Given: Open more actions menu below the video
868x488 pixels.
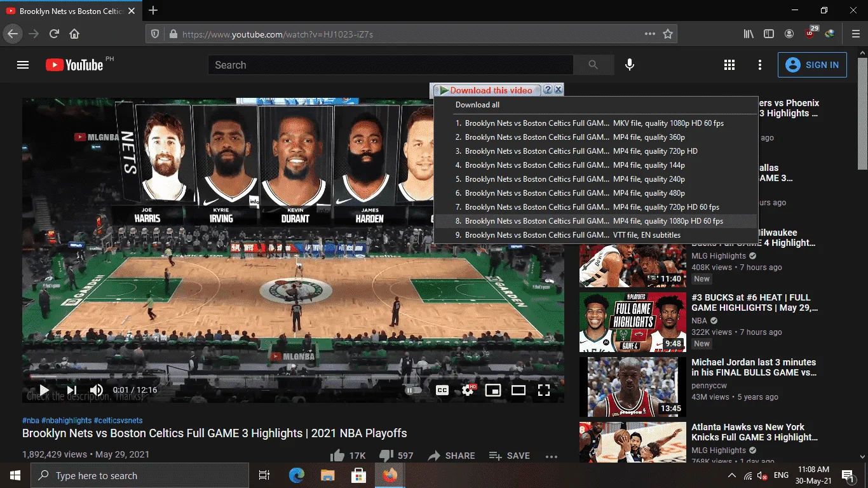Looking at the screenshot, I should [x=551, y=456].
